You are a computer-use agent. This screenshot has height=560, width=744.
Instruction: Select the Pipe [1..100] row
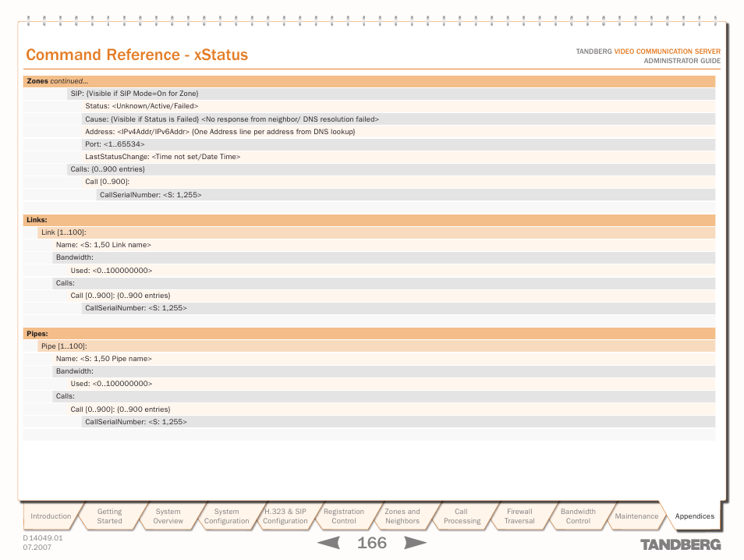[x=376, y=346]
